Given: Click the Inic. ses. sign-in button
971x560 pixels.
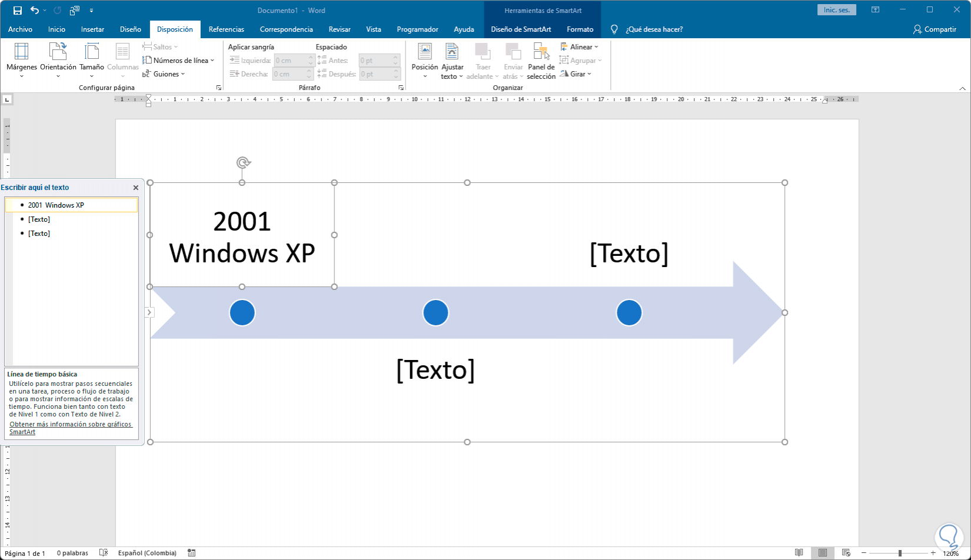Looking at the screenshot, I should [x=837, y=10].
